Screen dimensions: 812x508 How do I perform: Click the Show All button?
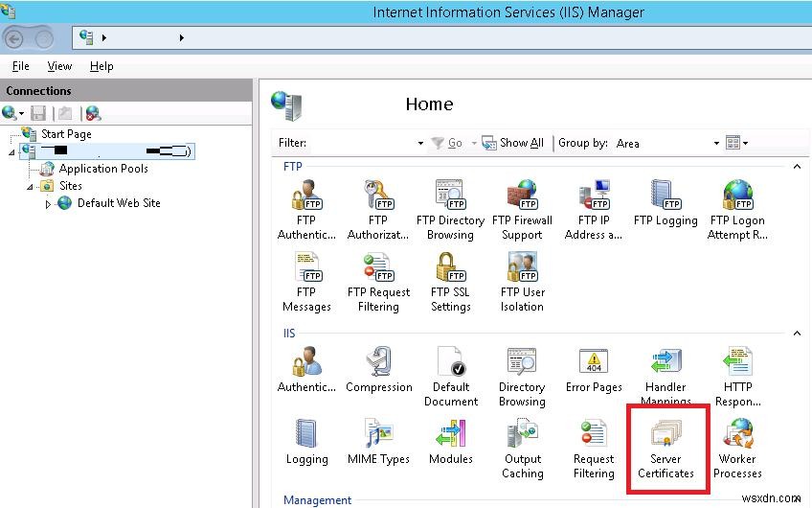[x=512, y=143]
